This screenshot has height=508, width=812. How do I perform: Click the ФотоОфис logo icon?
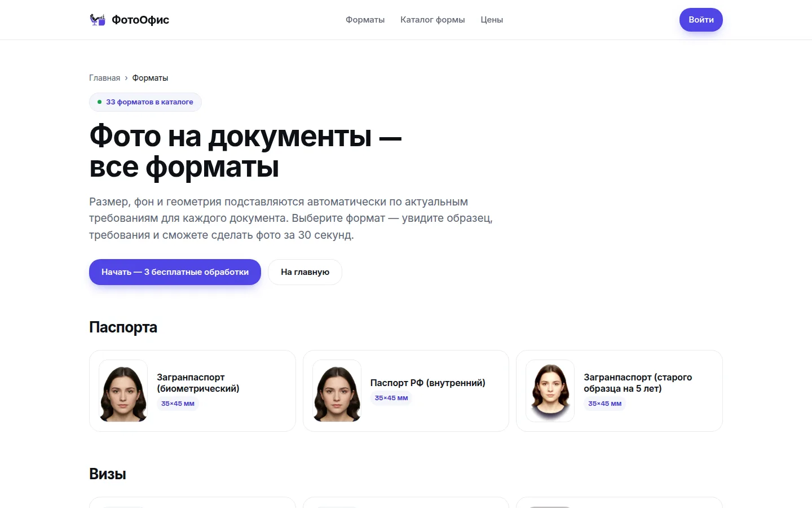(x=98, y=20)
